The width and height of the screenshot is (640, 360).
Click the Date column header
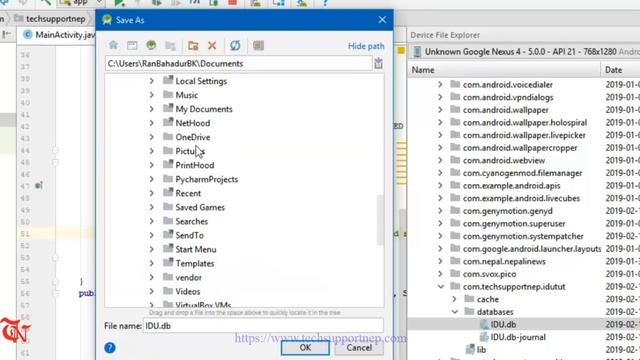(x=613, y=70)
